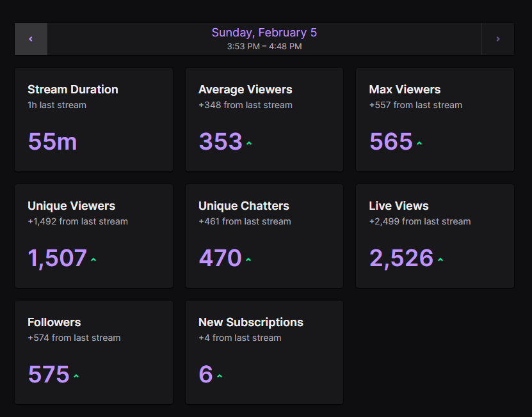Select the Max Viewers card title
The width and height of the screenshot is (532, 417).
click(405, 90)
